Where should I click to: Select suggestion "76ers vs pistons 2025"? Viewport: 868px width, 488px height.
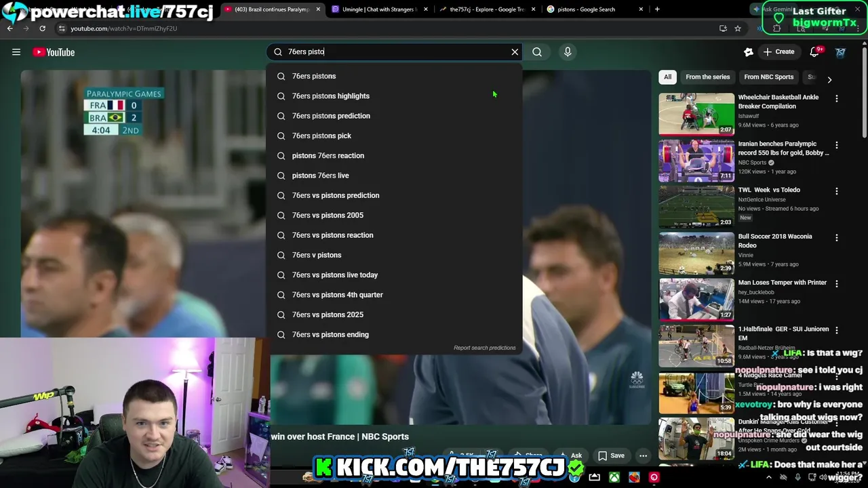click(395, 314)
